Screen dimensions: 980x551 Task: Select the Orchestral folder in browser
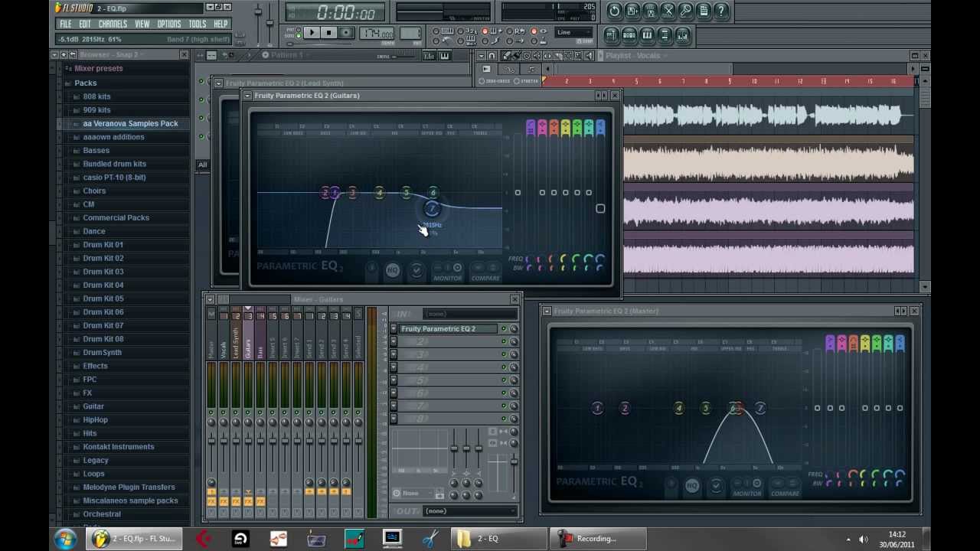101,514
